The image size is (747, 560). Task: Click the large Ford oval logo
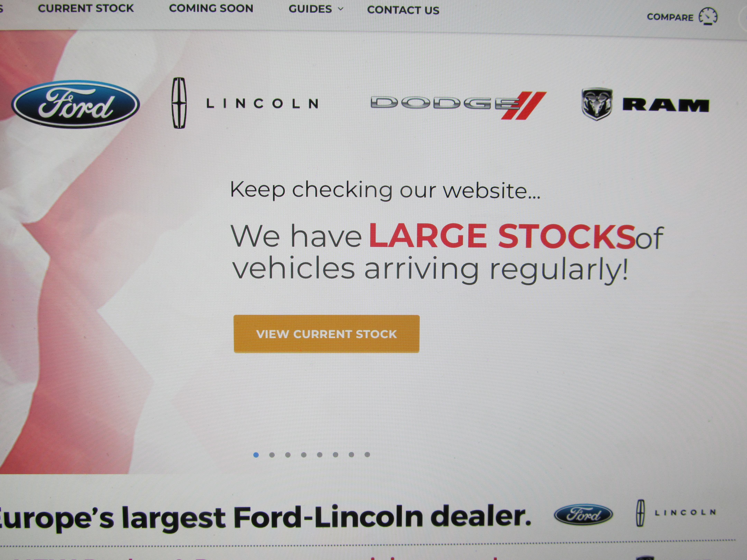[x=75, y=104]
